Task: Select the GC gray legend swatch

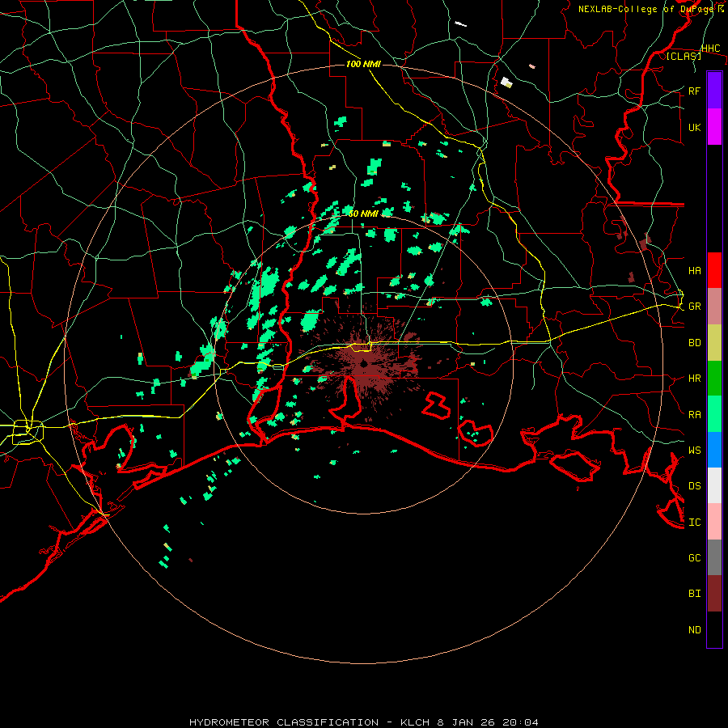Action: point(714,557)
